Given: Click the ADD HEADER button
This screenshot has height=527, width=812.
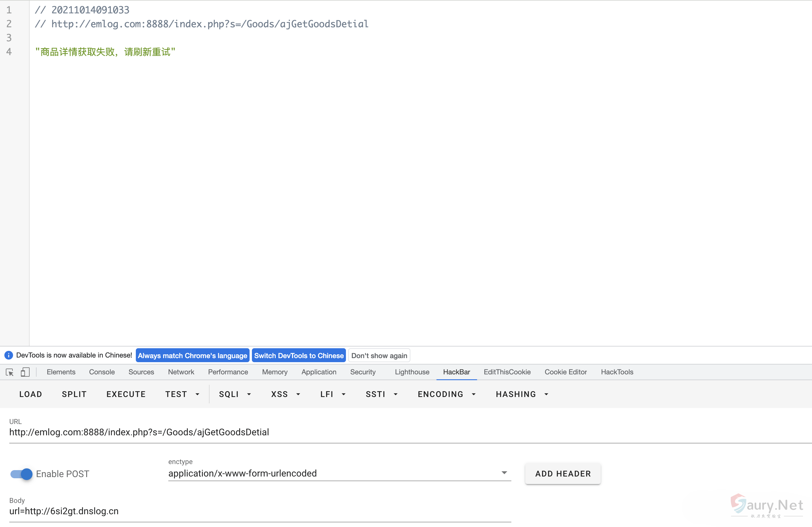Looking at the screenshot, I should pyautogui.click(x=563, y=474).
